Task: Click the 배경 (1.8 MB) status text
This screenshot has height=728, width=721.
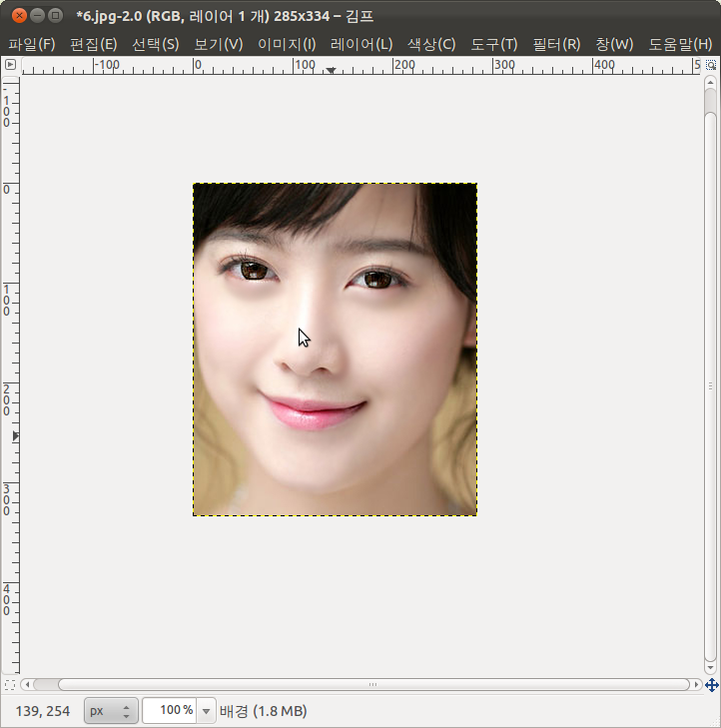Action: point(263,711)
